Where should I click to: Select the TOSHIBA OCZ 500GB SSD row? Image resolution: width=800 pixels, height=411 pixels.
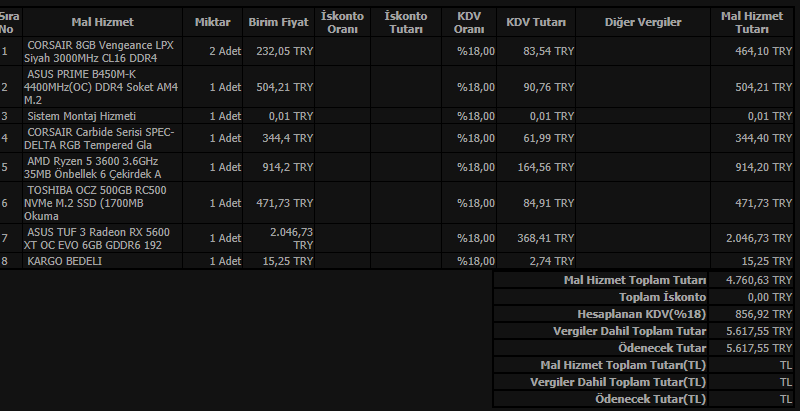[x=100, y=202]
